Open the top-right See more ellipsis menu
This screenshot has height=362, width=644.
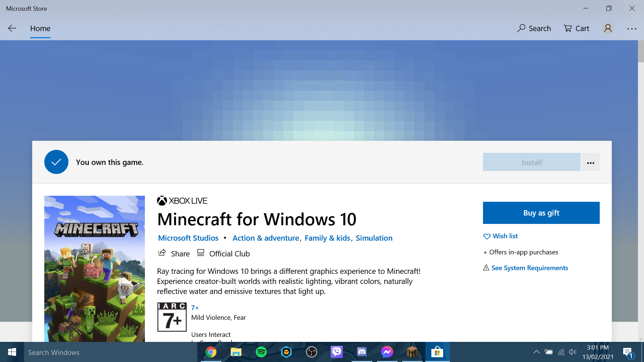tap(632, 29)
